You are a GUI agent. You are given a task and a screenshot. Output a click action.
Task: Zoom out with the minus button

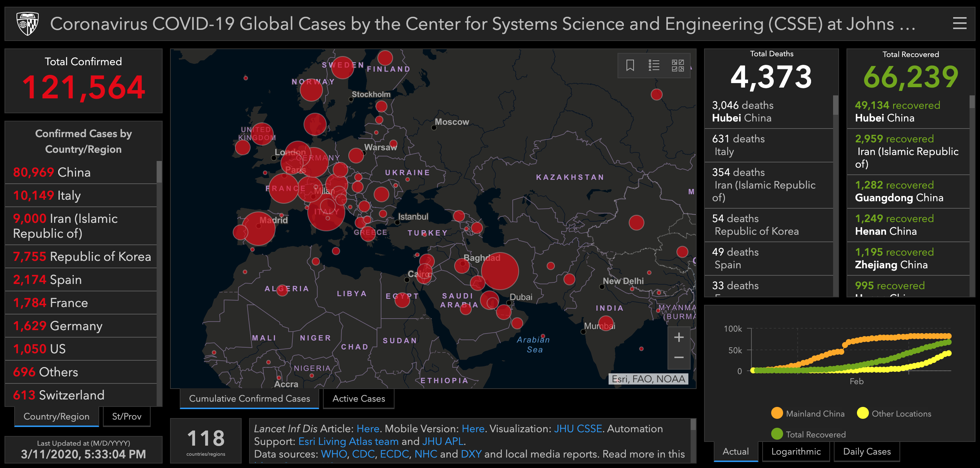[679, 357]
